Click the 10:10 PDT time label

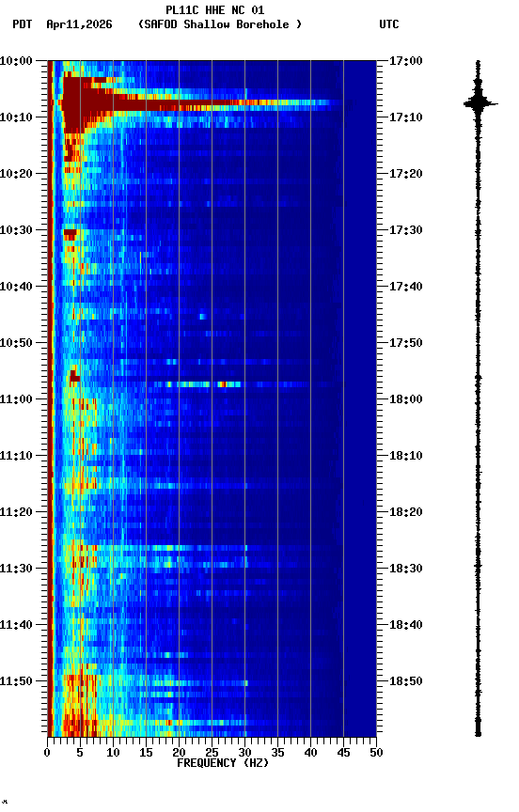[x=16, y=117]
